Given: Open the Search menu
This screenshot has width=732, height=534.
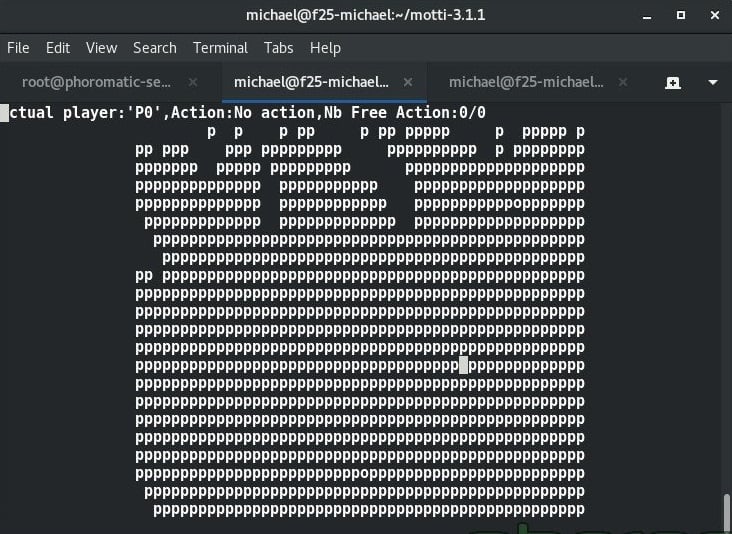Looking at the screenshot, I should [x=154, y=47].
